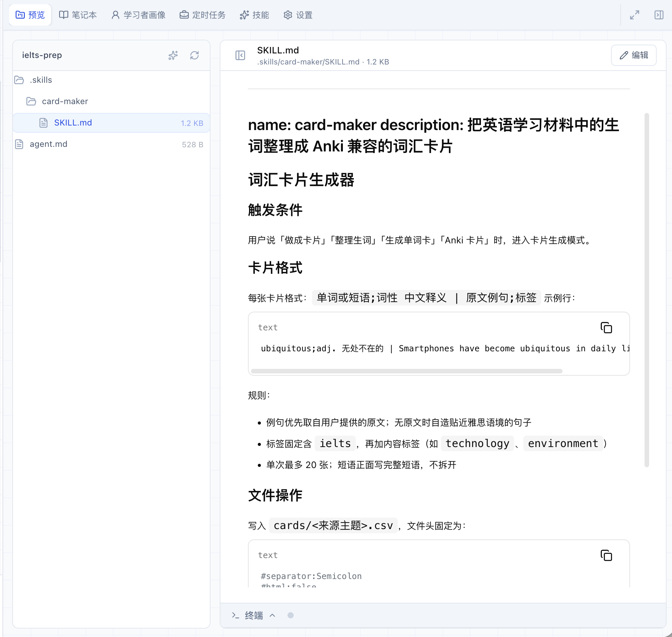The height and width of the screenshot is (637, 672).
Task: Click the SKILL.md title in the header
Action: (278, 50)
